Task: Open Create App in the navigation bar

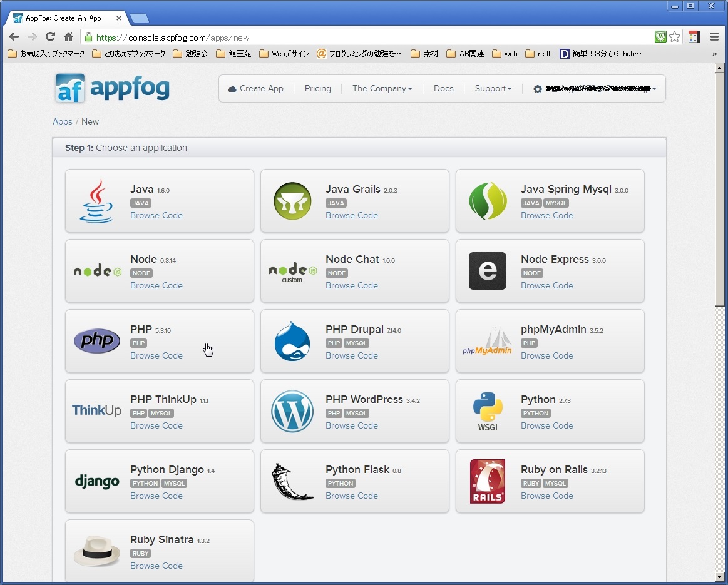Action: [x=256, y=88]
